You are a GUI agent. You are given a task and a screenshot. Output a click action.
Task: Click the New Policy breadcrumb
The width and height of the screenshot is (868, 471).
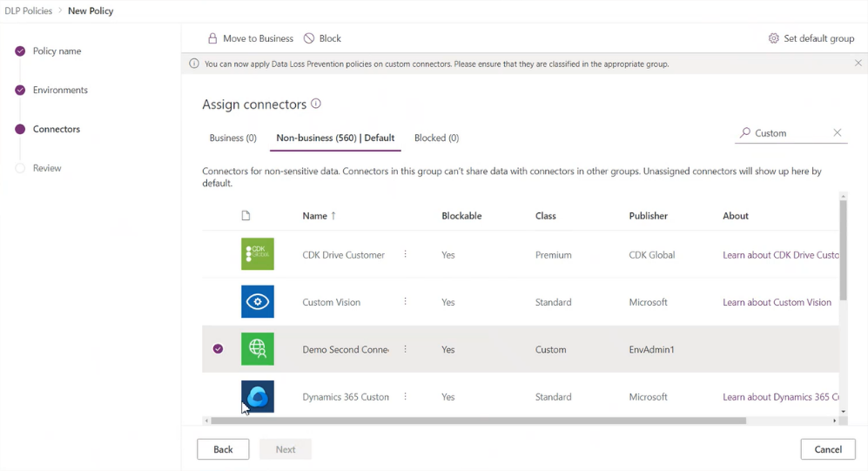point(91,10)
